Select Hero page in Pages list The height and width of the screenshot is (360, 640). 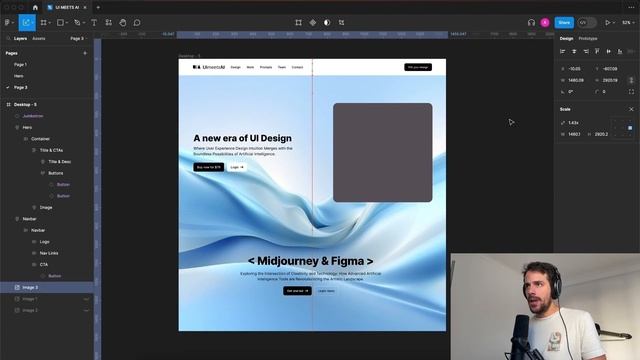19,76
